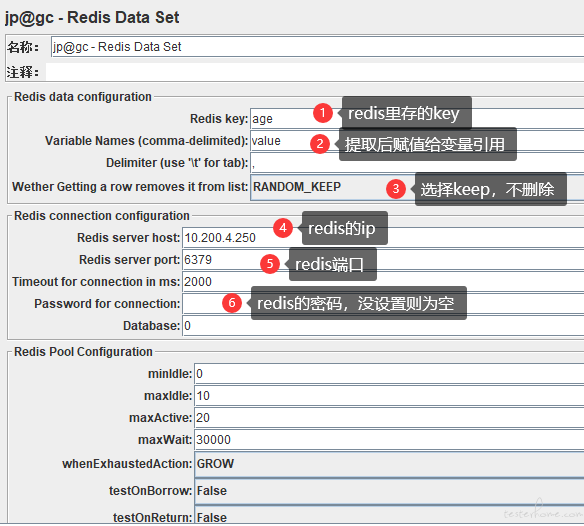Open the whenExhaustedAction GROW dropdown
Viewport: 584px width, 526px height.
[389, 464]
